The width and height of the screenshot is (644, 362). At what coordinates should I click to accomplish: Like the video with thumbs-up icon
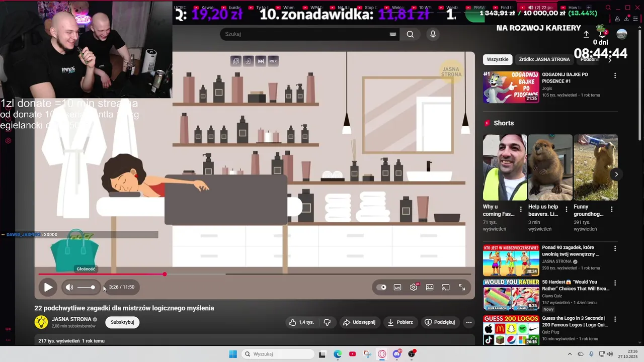[301, 322]
